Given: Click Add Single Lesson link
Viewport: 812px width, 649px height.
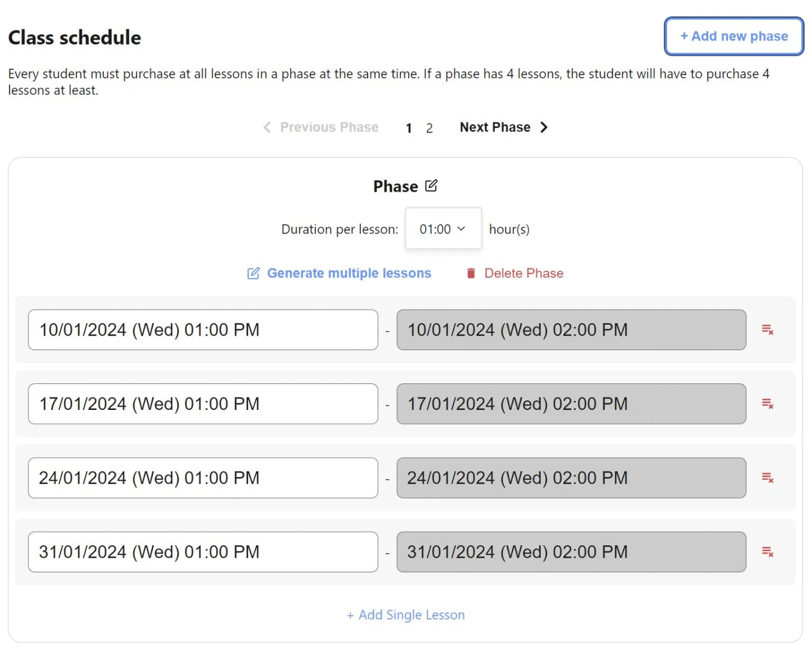Looking at the screenshot, I should click(406, 615).
